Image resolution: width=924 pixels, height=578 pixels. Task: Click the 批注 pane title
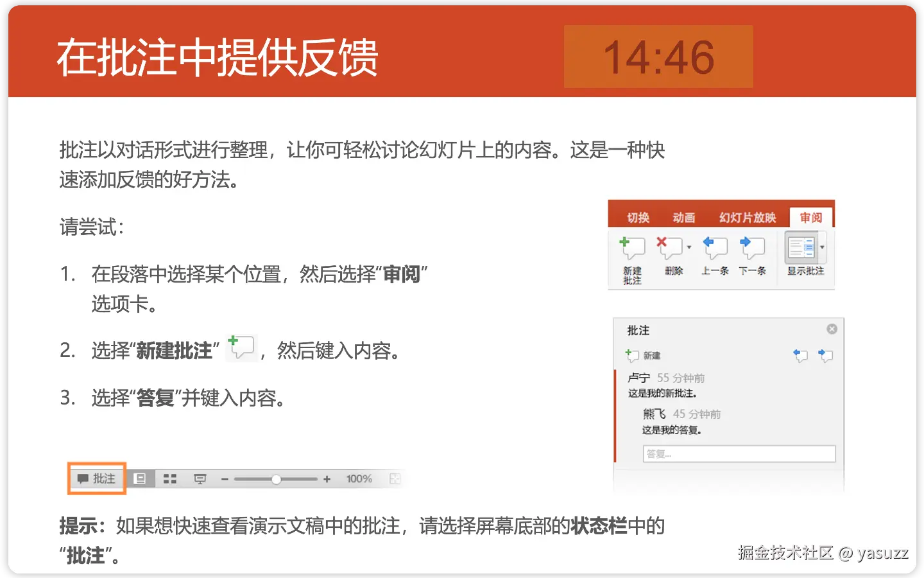point(638,330)
